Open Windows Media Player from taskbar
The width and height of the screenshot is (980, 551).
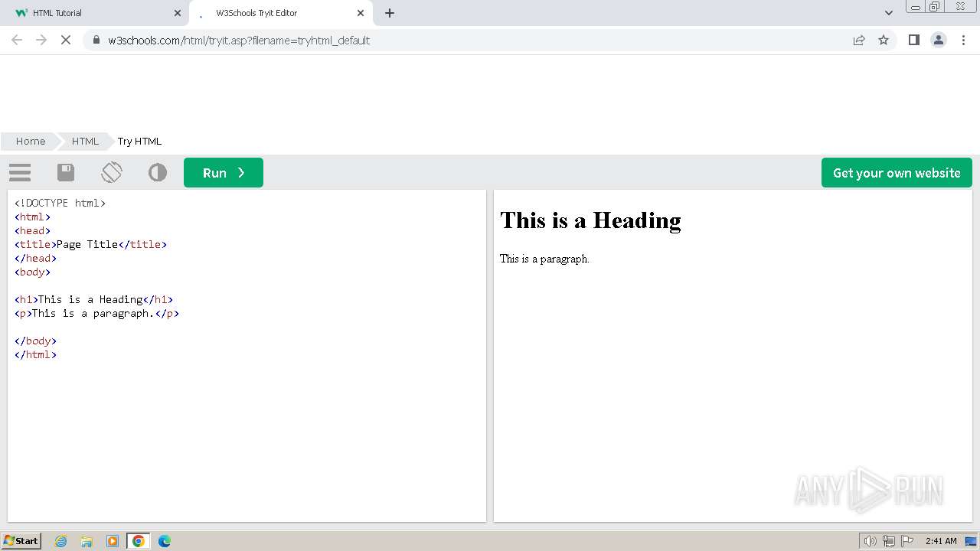(x=113, y=541)
